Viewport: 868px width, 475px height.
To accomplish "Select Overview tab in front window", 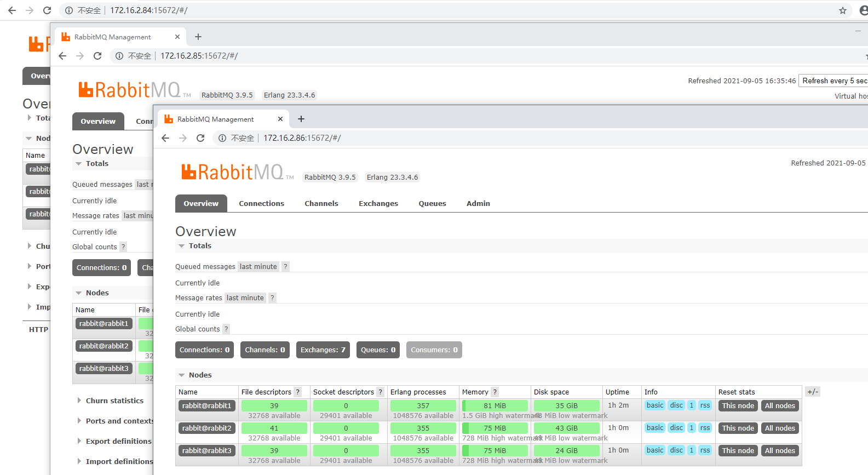I will [201, 203].
